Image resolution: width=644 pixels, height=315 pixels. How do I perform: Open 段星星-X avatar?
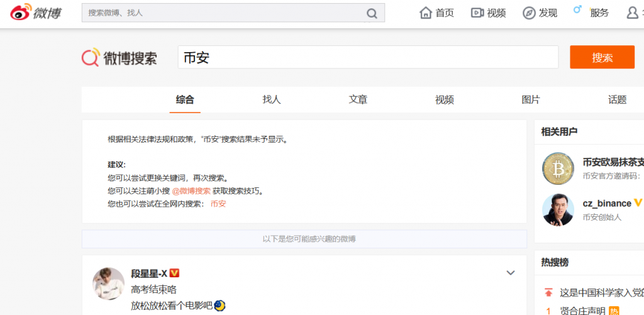108,284
